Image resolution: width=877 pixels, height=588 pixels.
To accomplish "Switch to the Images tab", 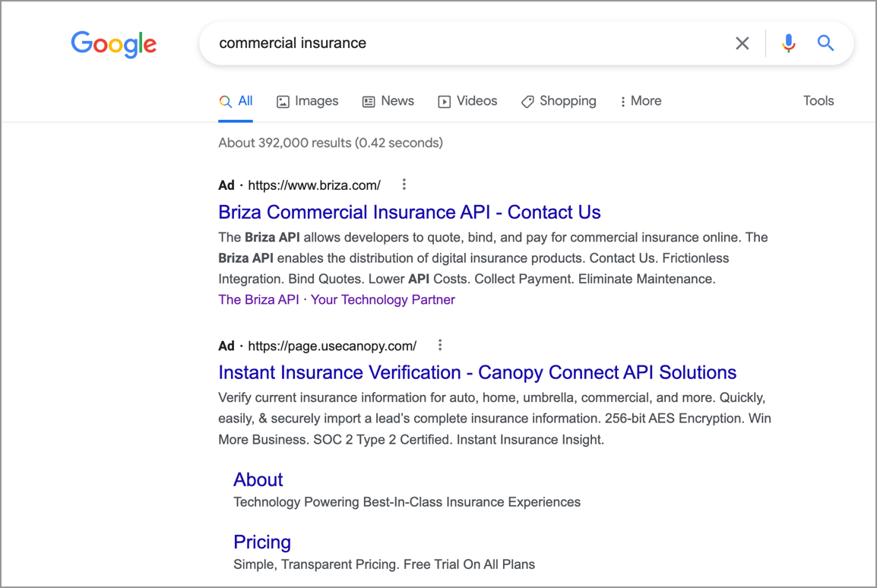I will [x=307, y=101].
